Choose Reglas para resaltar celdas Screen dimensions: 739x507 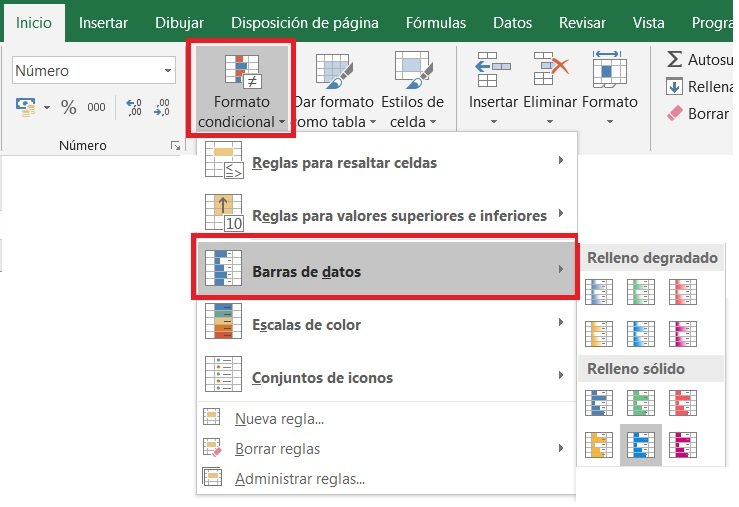[x=386, y=161]
